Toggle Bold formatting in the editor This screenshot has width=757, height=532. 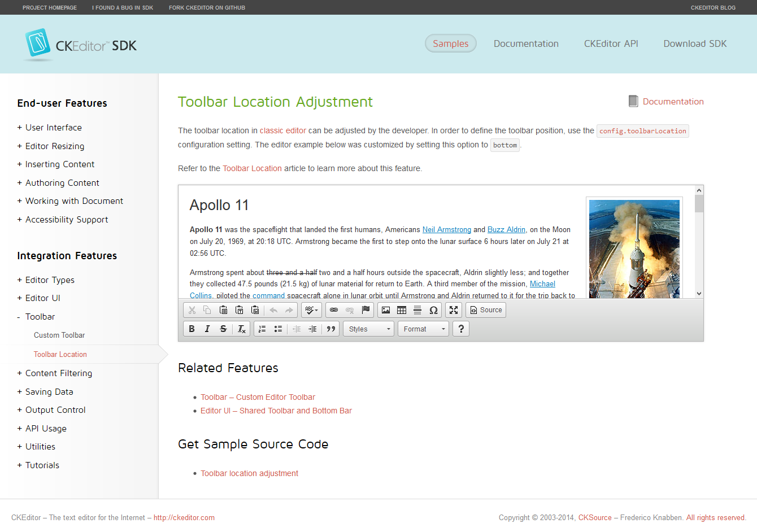click(192, 329)
